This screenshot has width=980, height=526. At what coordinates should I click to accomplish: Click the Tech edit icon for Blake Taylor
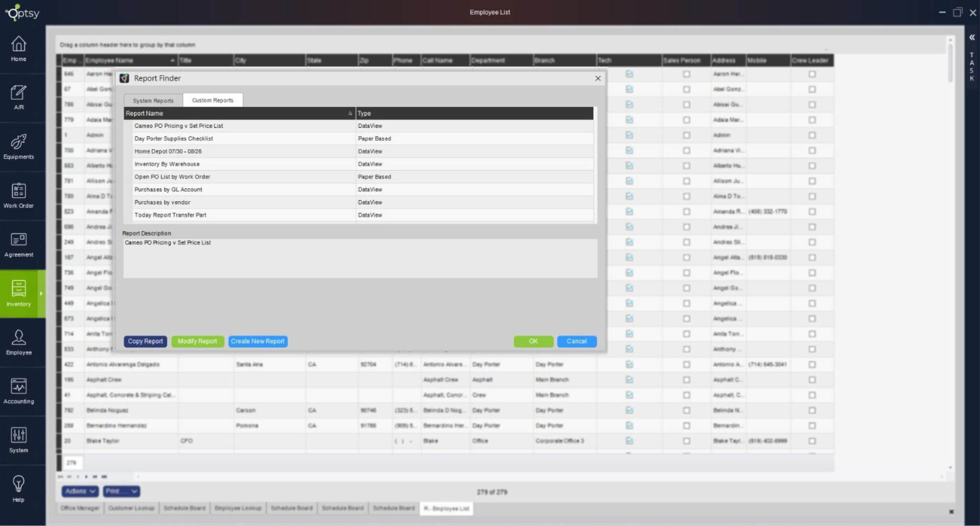[x=629, y=441]
